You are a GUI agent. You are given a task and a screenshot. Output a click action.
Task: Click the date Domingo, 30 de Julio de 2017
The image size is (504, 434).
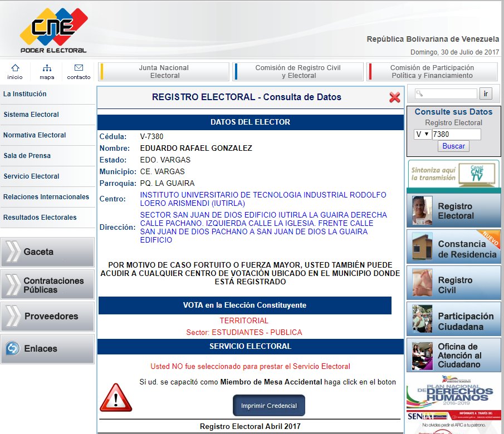[x=454, y=52]
